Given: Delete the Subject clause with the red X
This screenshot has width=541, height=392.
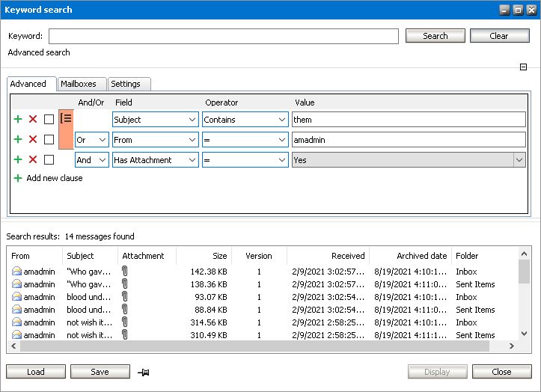Looking at the screenshot, I should click(33, 119).
